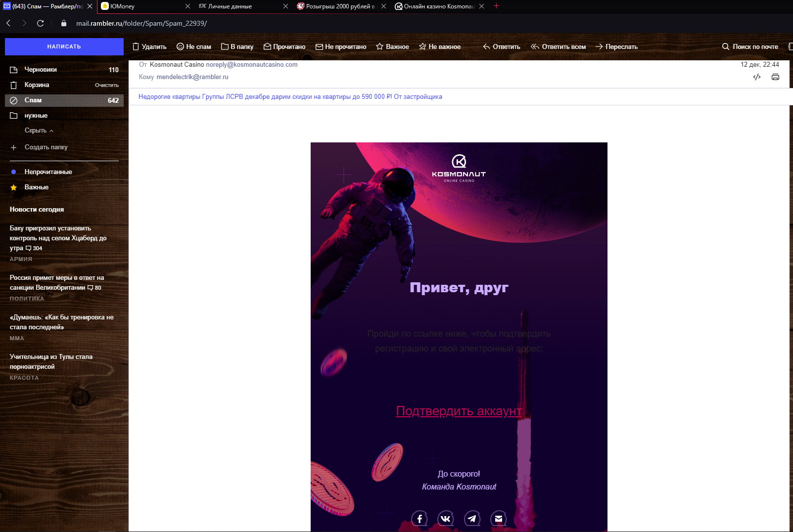Close the Личные данные tab
This screenshot has height=532, width=793.
tap(285, 6)
